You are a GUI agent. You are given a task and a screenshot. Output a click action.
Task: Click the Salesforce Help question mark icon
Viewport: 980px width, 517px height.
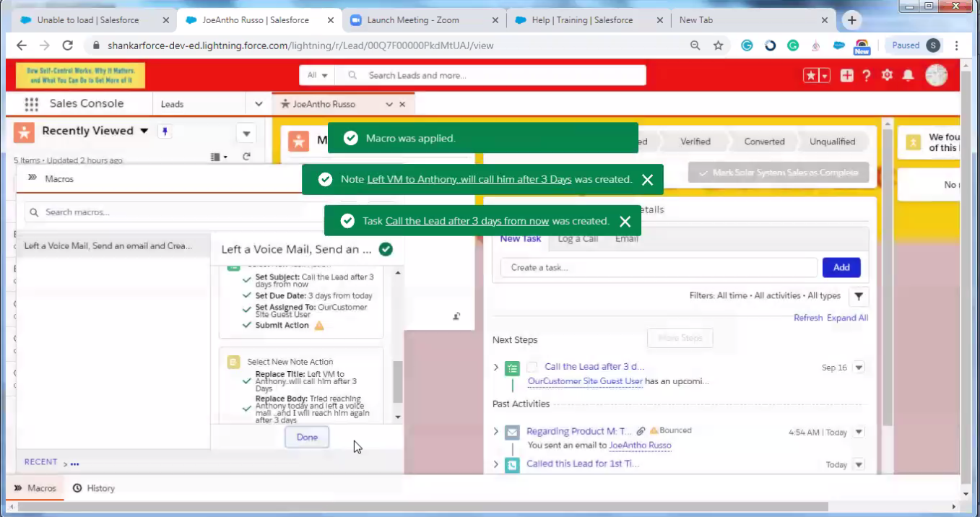[x=866, y=75]
